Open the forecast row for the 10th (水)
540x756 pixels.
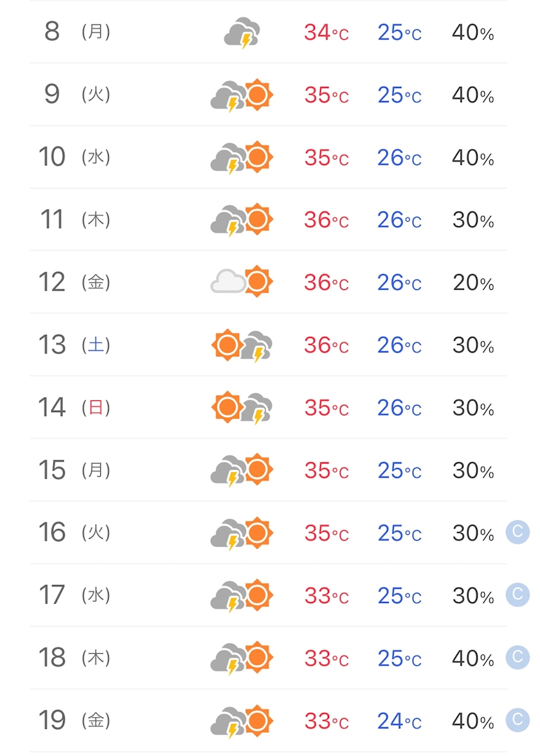click(x=269, y=157)
